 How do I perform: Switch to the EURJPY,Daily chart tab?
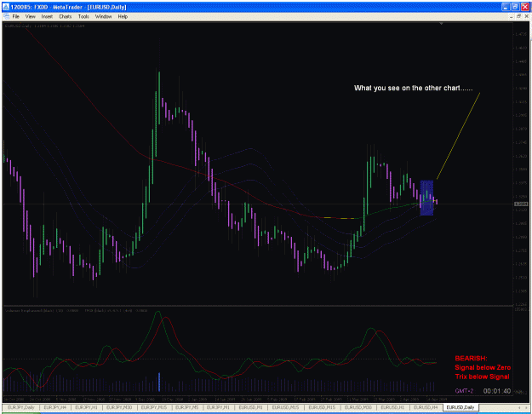pos(21,407)
